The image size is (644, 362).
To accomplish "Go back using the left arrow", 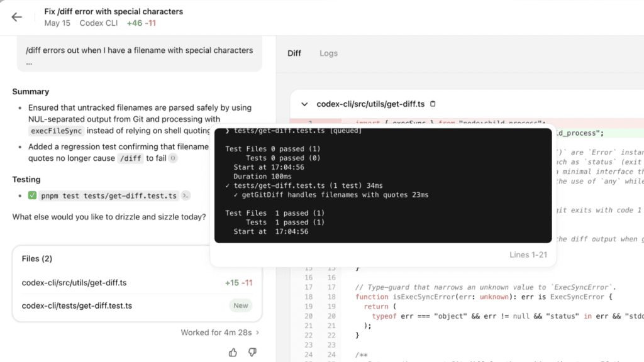I will click(17, 17).
